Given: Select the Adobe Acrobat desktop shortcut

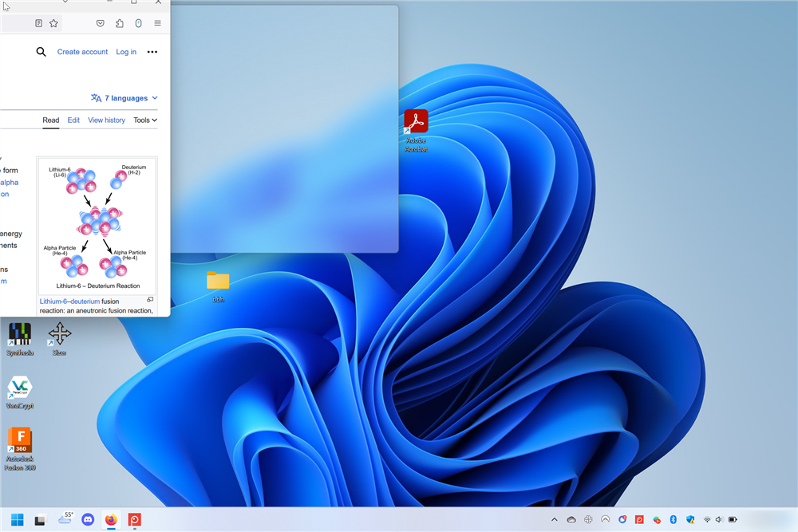Looking at the screenshot, I should tap(416, 122).
